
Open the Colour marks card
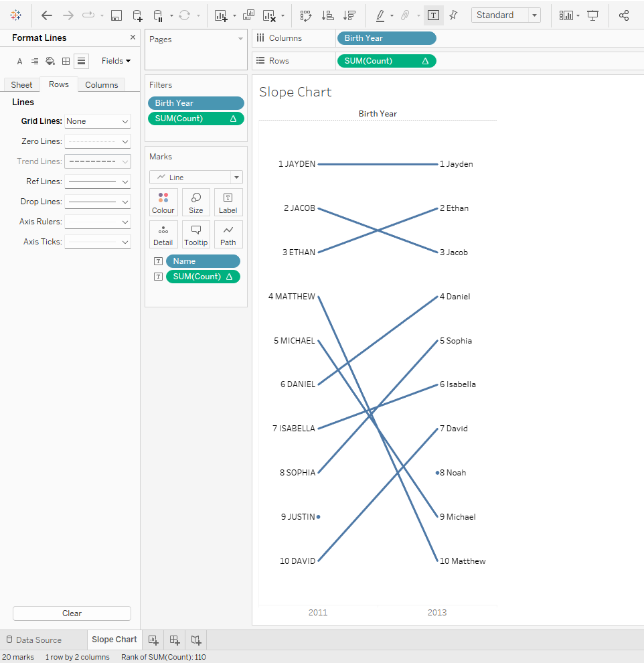[163, 202]
